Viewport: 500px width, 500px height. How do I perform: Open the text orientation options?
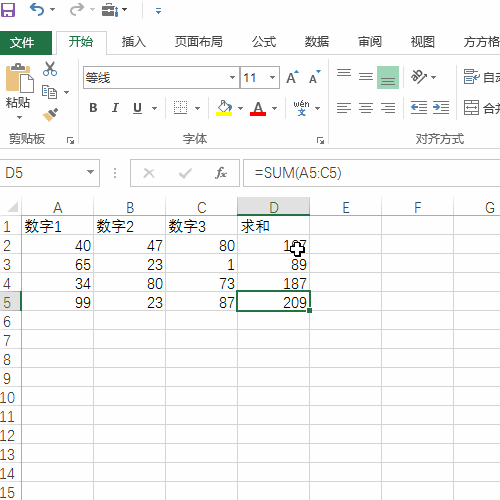(423, 77)
